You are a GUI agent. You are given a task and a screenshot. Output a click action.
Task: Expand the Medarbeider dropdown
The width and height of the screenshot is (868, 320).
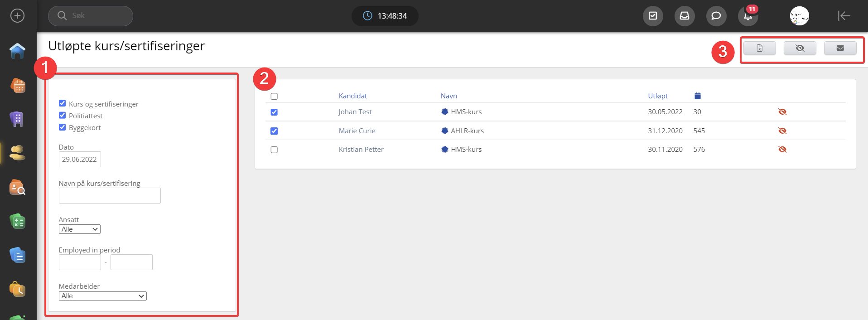pos(103,296)
